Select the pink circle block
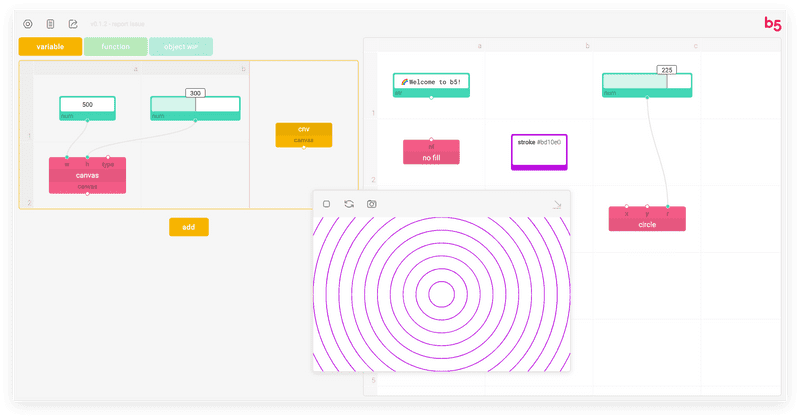Viewport: 800px width, 418px height. point(647,219)
